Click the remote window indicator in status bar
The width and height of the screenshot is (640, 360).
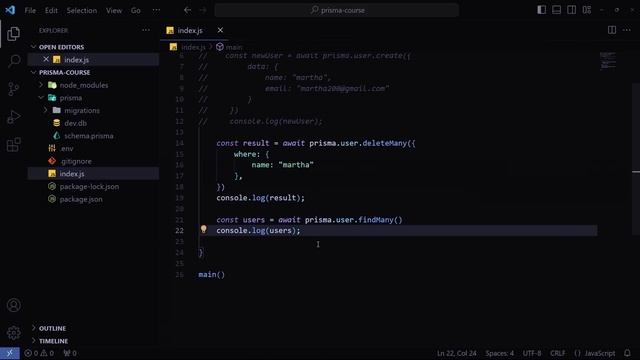tap(9, 353)
